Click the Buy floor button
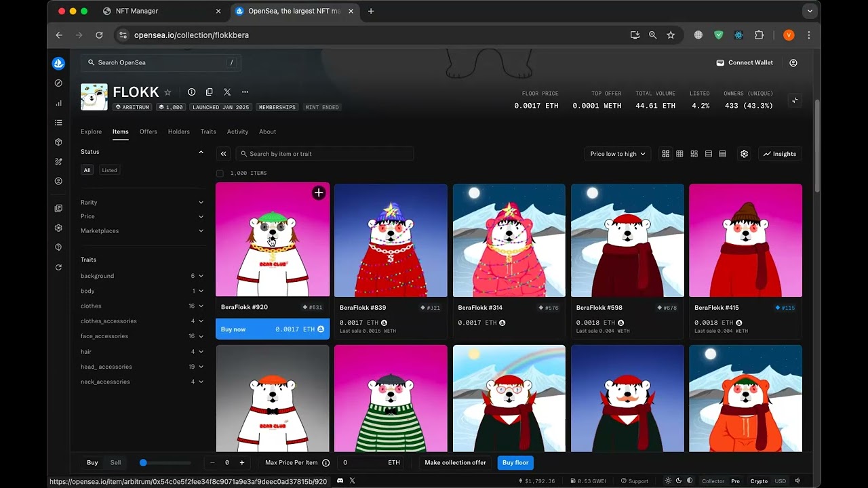868x488 pixels. click(515, 463)
